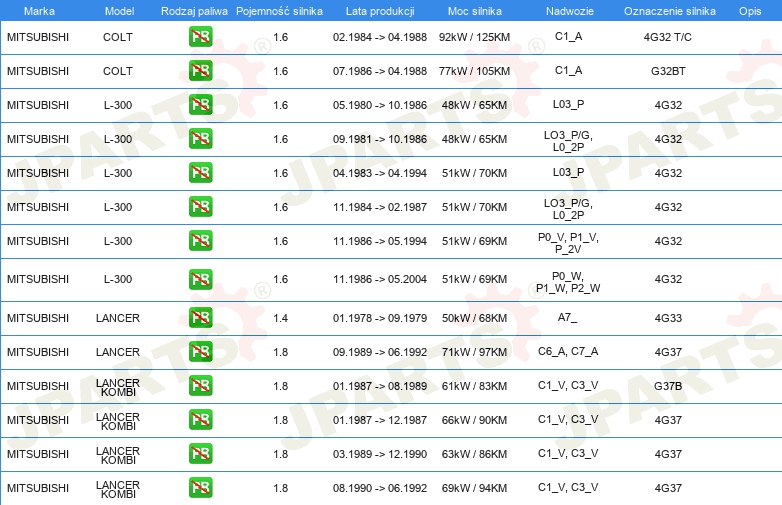Viewport: 782px width, 505px height.
Task: Click MITSUBISHI in the G32BT row
Action: pos(38,71)
